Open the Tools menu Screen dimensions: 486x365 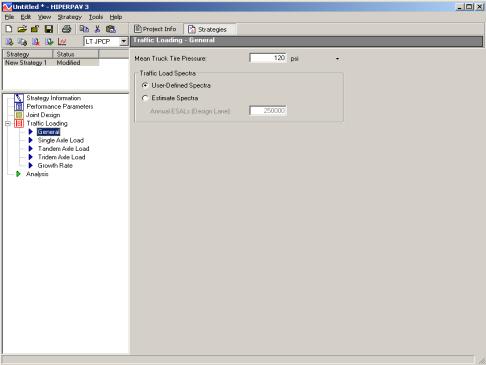(x=96, y=17)
